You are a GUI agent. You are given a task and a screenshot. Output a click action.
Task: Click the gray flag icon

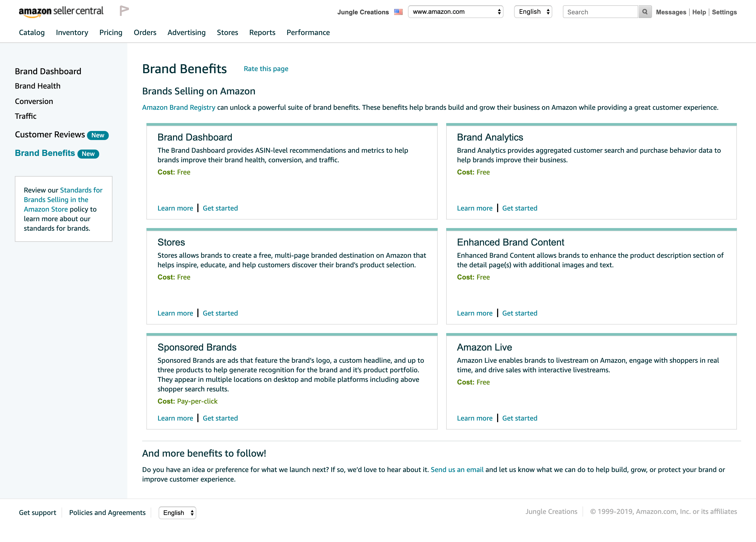124,11
